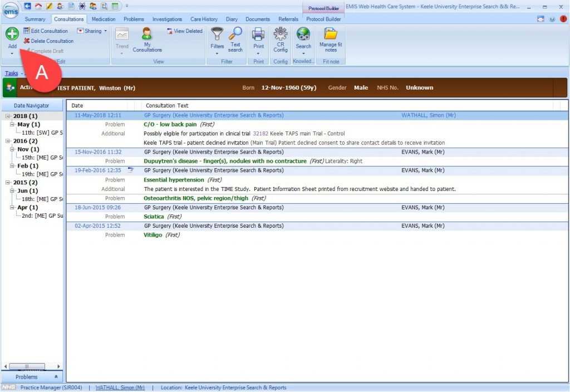This screenshot has width=570, height=392.
Task: Click the Tasks link
Action: 11,73
